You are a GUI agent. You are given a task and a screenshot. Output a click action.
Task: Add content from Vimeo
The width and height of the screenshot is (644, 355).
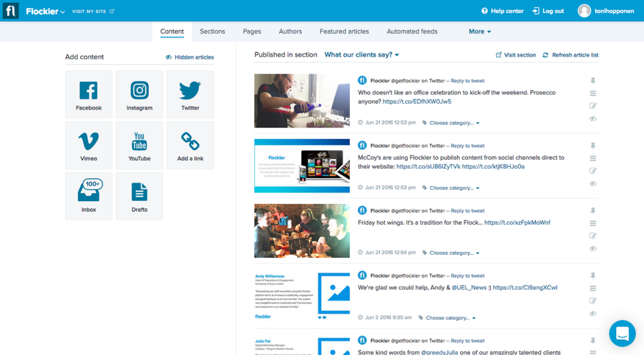click(89, 145)
